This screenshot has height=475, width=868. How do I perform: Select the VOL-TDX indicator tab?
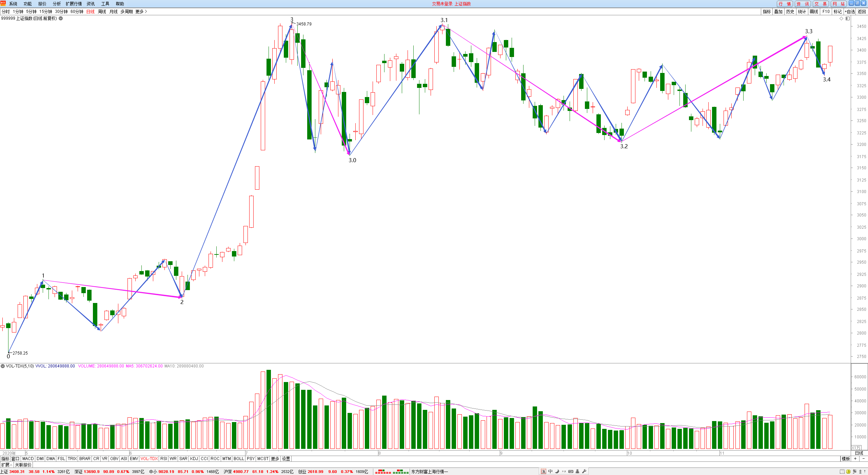[149, 459]
